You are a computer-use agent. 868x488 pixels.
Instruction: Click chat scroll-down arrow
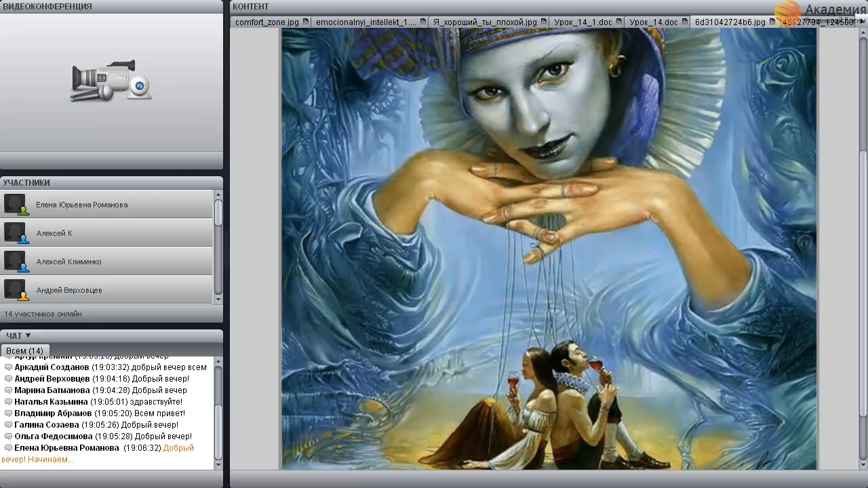point(218,464)
